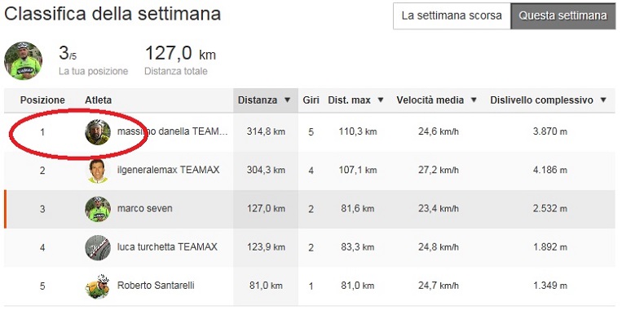This screenshot has height=324, width=644.
Task: Open massimo danella TEAM... athlete link
Action: [172, 131]
